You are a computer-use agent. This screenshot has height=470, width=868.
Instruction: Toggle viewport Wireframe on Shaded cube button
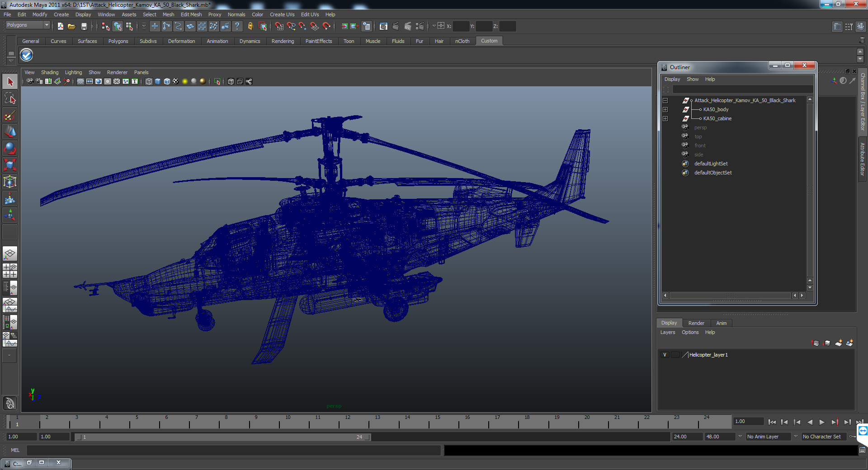(x=167, y=81)
